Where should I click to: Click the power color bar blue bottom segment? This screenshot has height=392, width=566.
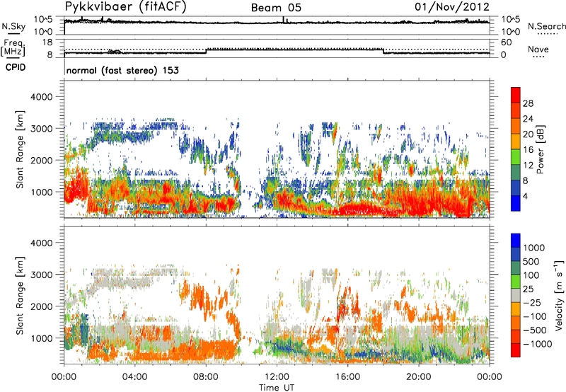point(516,203)
